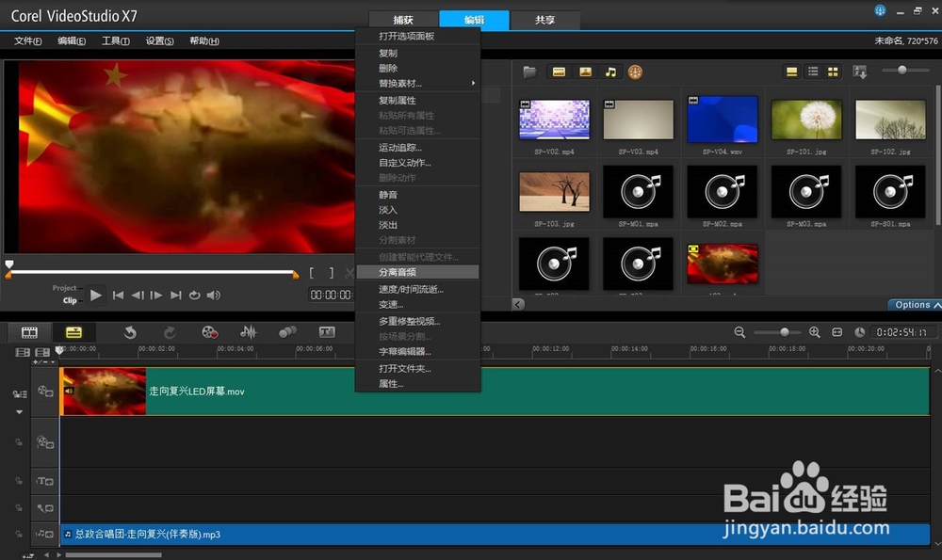The width and height of the screenshot is (942, 560).
Task: Open the Sound Mixer waveform icon
Action: coord(248,332)
